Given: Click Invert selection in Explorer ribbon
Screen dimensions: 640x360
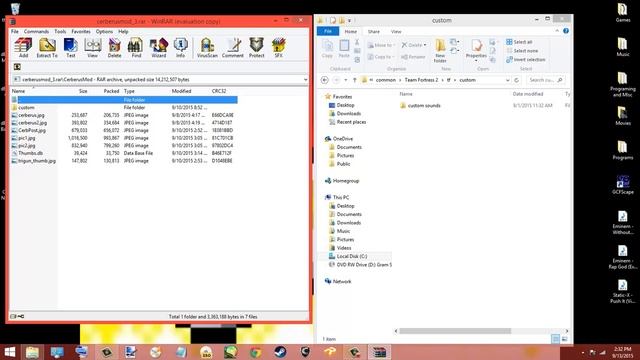Looking at the screenshot, I should (526, 60).
